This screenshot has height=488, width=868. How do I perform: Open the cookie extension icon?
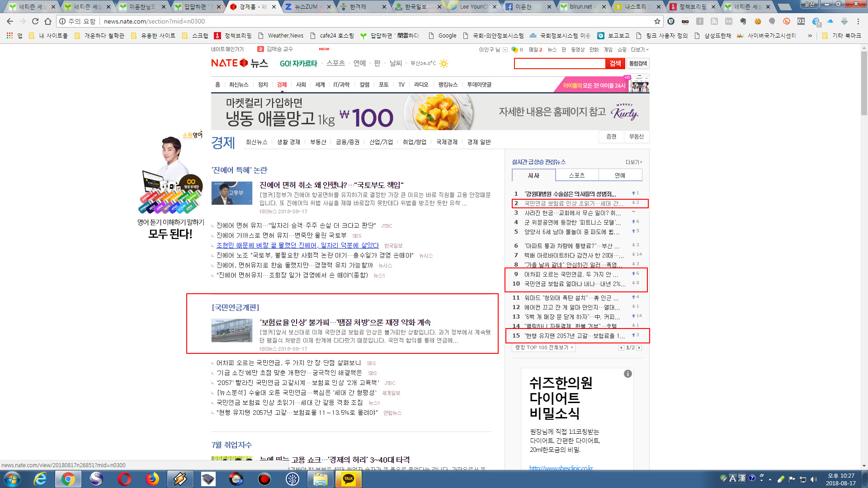(758, 21)
